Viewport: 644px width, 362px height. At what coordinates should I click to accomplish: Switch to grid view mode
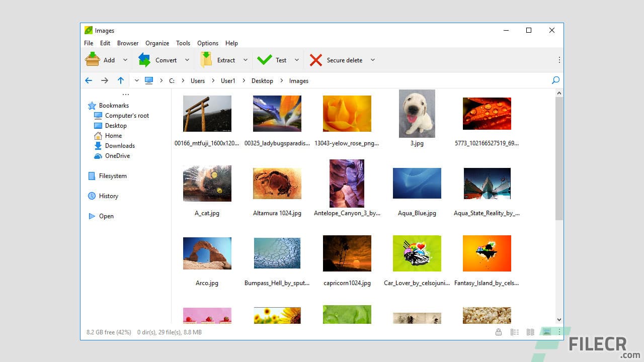click(530, 332)
